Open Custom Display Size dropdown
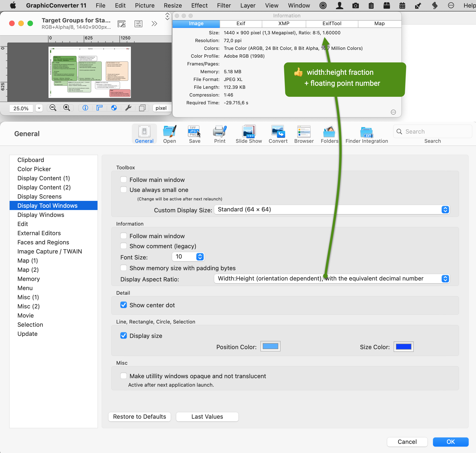The image size is (476, 453). pos(332,209)
